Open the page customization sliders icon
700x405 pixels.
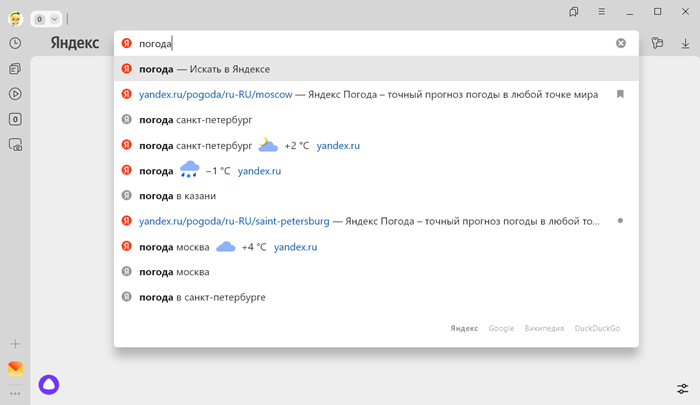682,388
